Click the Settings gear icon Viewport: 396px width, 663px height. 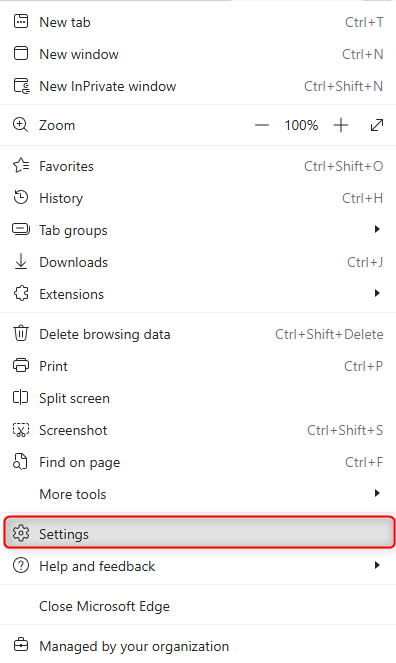[21, 534]
